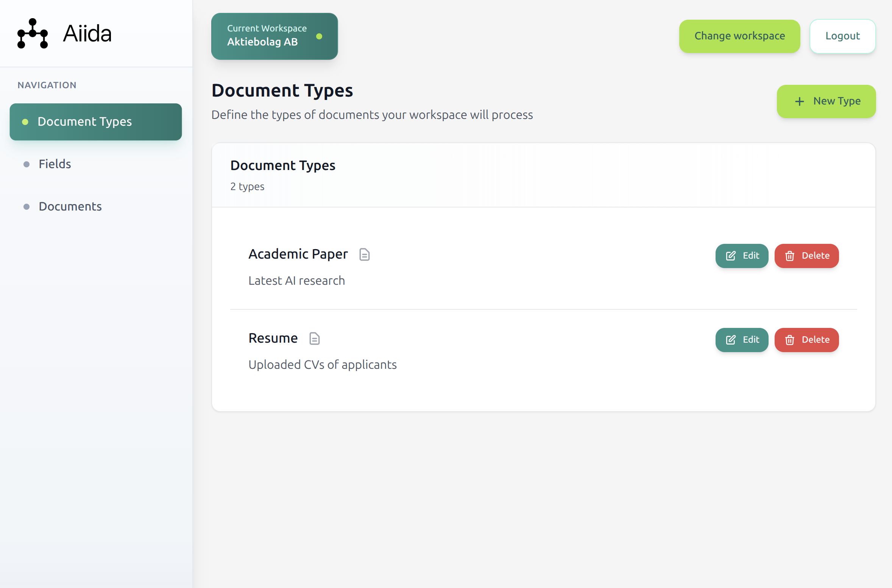
Task: Open the Documents navigation section
Action: 70,206
